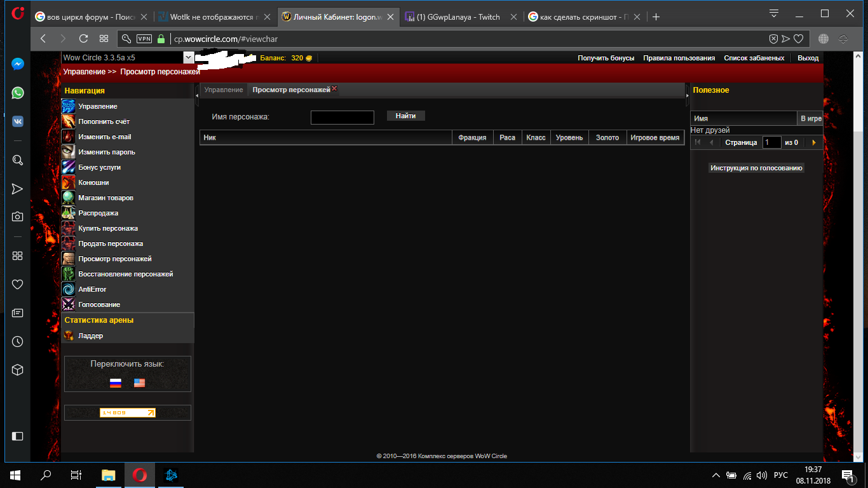Viewport: 868px width, 488px height.
Task: Click the Магазин товаров orb icon
Action: [x=69, y=198]
